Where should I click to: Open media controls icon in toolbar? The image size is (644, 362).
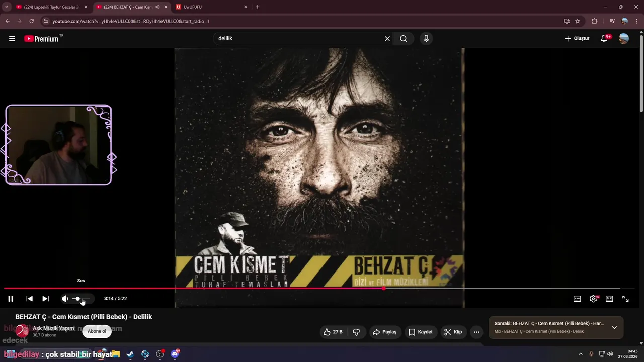coord(612,21)
